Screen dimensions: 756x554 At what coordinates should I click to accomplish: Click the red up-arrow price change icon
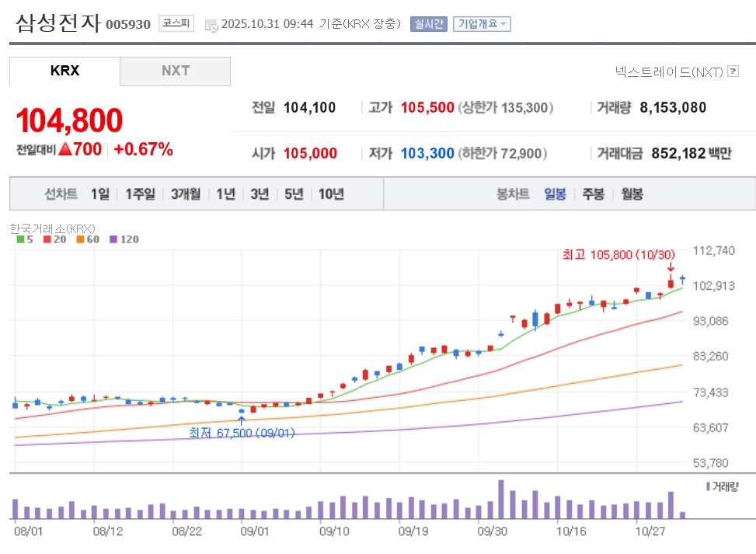tap(65, 149)
